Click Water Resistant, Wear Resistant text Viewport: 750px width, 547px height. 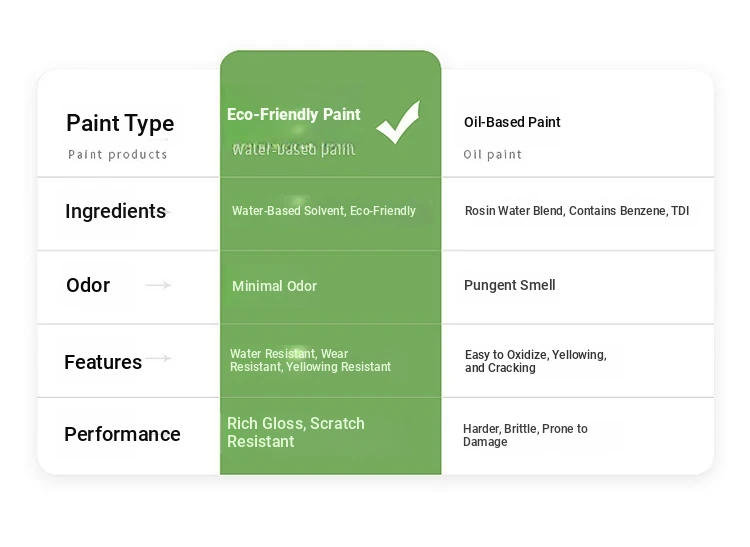(310, 360)
